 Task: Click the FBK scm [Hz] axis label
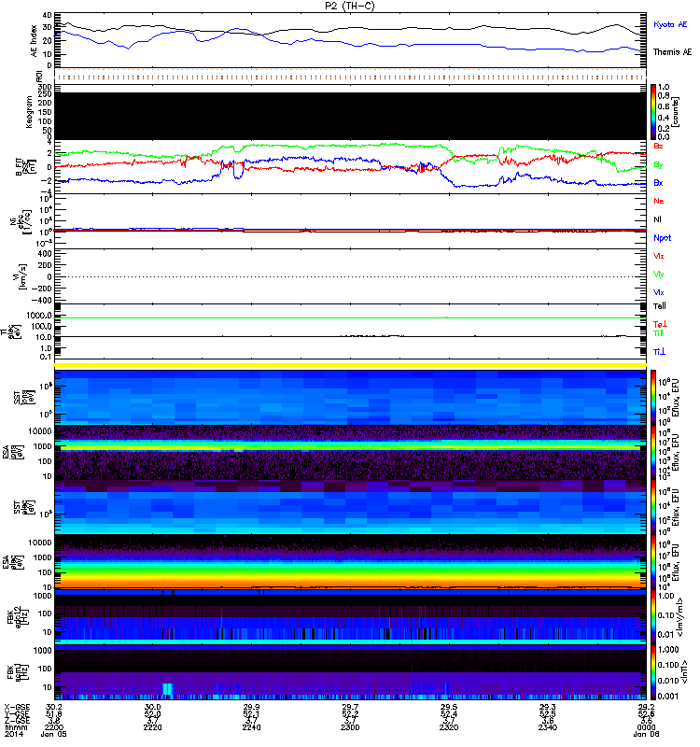(x=17, y=671)
